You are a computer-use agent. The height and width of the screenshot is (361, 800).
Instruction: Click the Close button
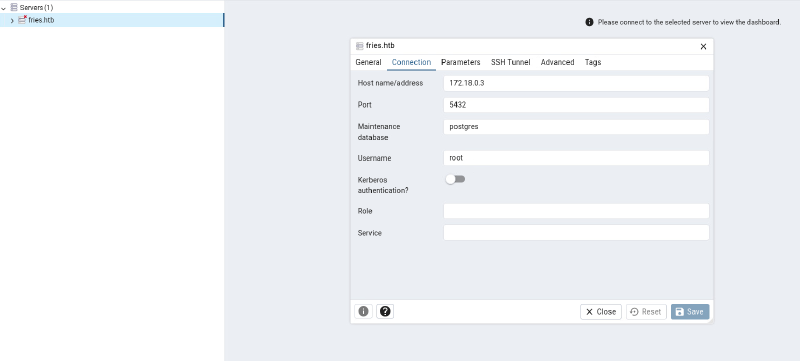click(601, 312)
